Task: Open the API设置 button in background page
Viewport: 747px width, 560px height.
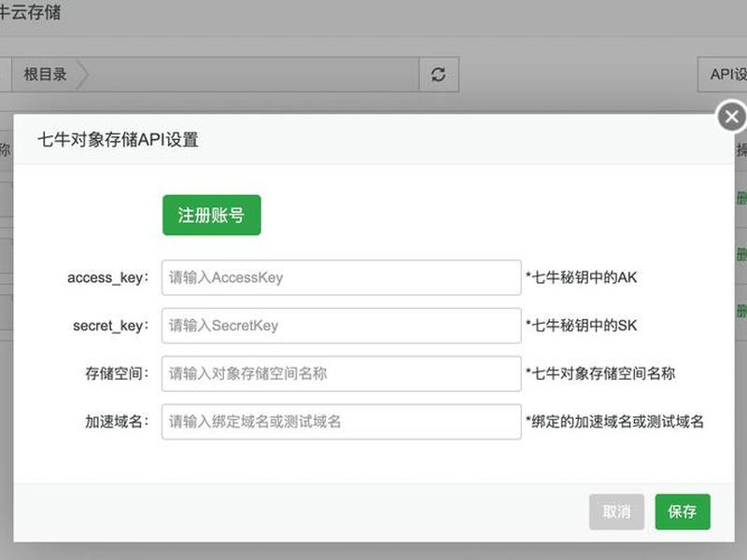Action: tap(723, 75)
